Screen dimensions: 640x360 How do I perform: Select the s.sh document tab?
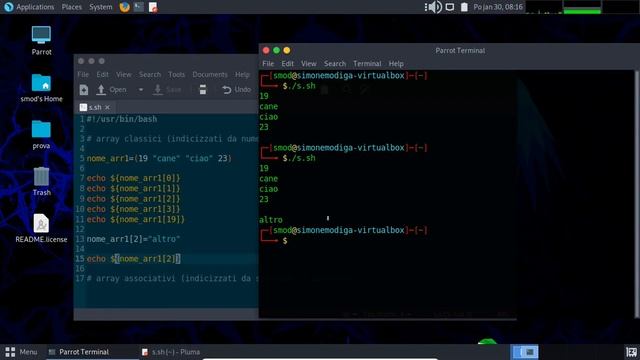tap(95, 107)
